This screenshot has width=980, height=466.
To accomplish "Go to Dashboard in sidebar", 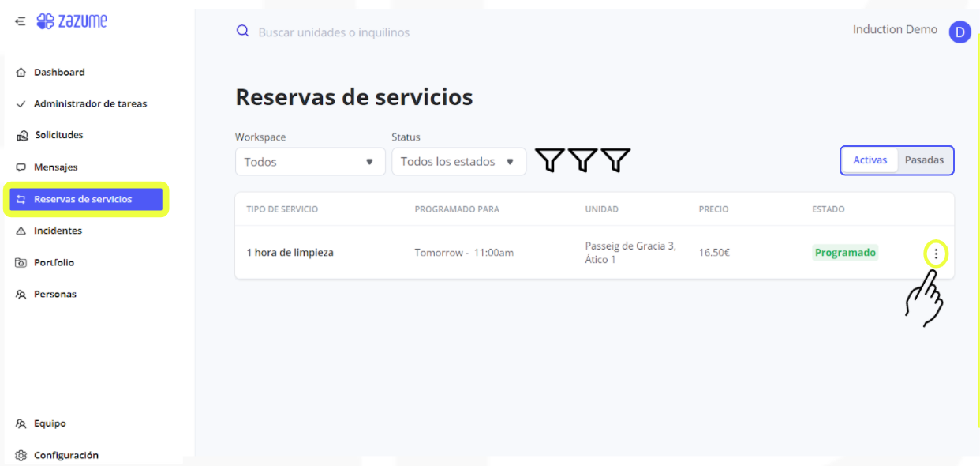I will (59, 73).
